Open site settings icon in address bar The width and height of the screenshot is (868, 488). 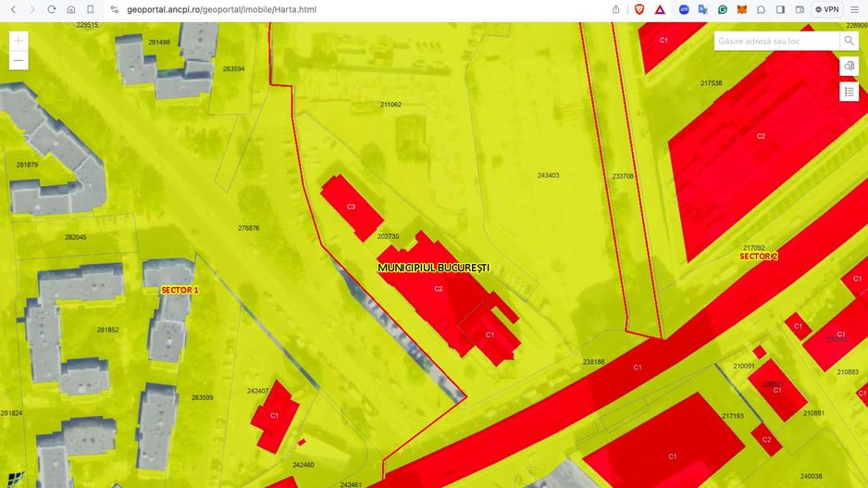point(115,9)
